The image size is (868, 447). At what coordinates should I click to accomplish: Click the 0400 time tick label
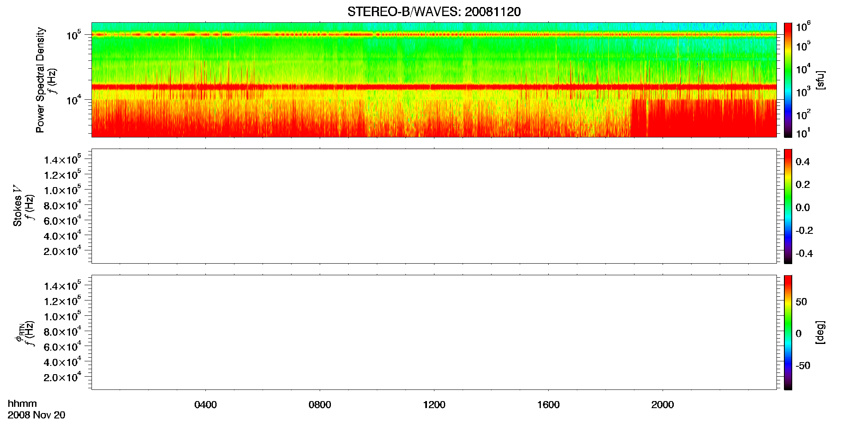click(x=205, y=405)
